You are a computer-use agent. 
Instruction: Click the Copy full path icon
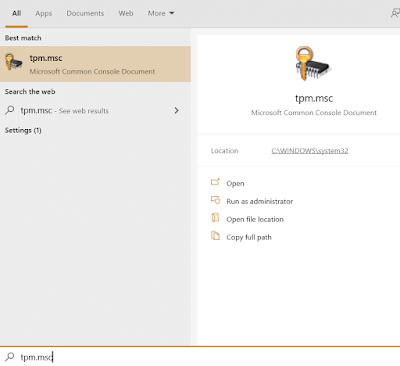215,236
